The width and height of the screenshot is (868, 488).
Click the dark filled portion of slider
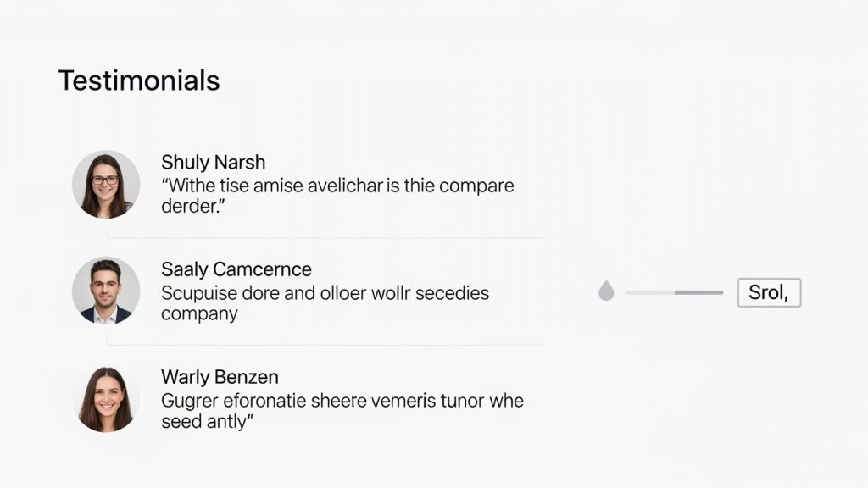[698, 292]
